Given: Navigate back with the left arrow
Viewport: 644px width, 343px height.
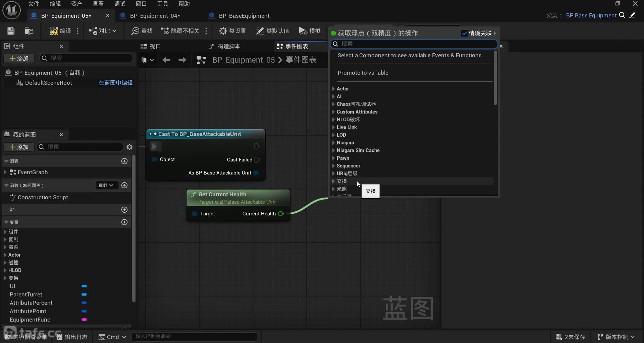Looking at the screenshot, I should click(166, 60).
